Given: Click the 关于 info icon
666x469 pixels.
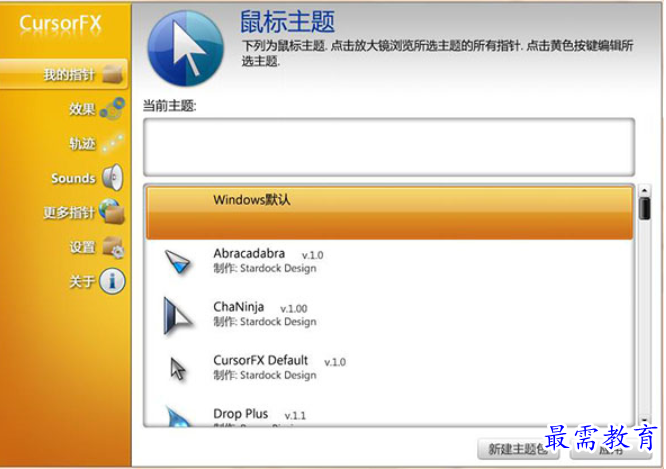Looking at the screenshot, I should [x=113, y=281].
